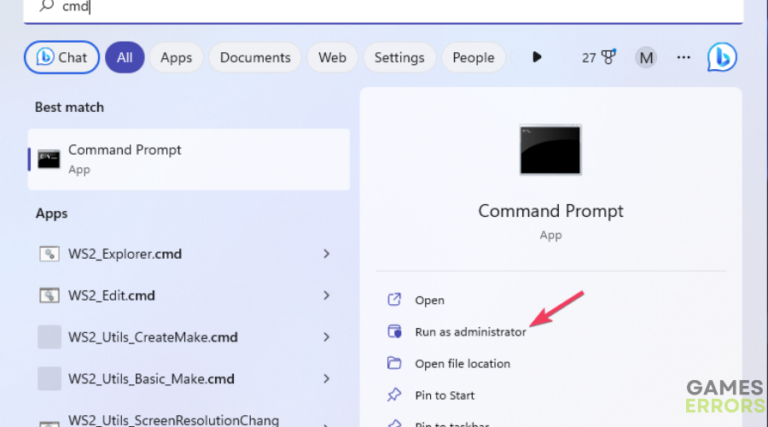Image resolution: width=768 pixels, height=427 pixels.
Task: Open the Command Prompt best match
Action: point(188,159)
